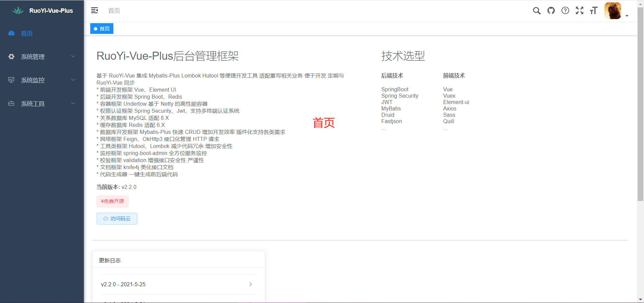This screenshot has width=644, height=303.
Task: Click the RuoYi-Vue-Plus title in sidebar header
Action: [x=51, y=11]
